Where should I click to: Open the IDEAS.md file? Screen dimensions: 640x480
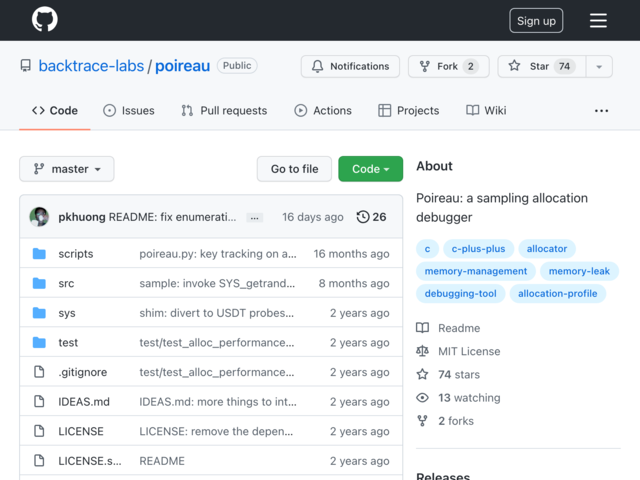tap(84, 402)
